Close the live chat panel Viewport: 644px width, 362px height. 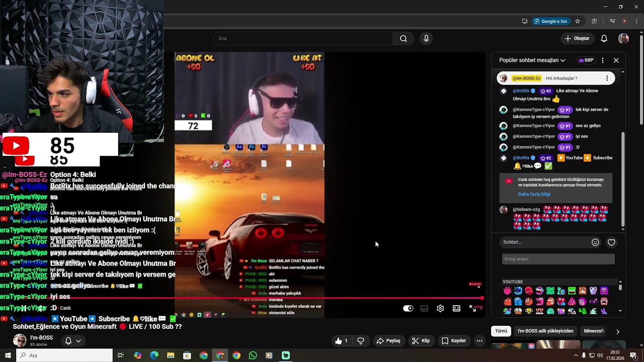pyautogui.click(x=616, y=60)
